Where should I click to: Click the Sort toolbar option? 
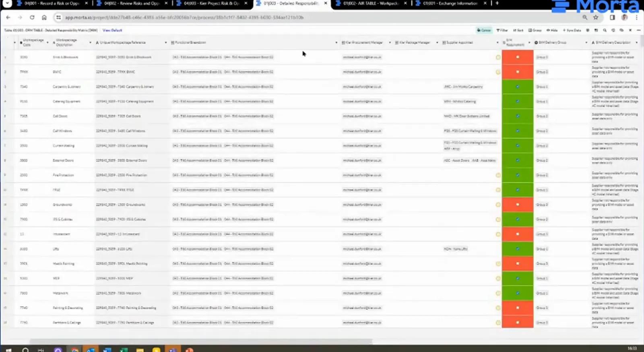click(x=518, y=30)
